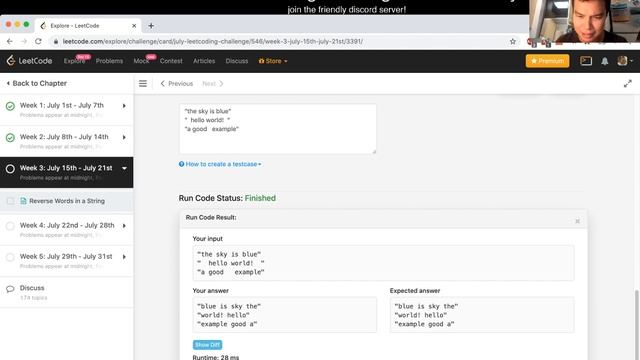This screenshot has width=640, height=360.
Task: Click the document icon beside Reverse Words
Action: 23,201
